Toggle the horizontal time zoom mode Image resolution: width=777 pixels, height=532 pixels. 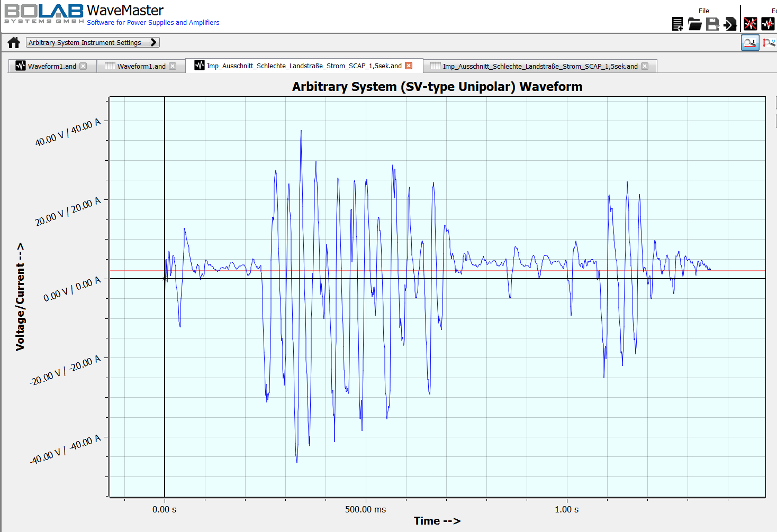pos(749,42)
